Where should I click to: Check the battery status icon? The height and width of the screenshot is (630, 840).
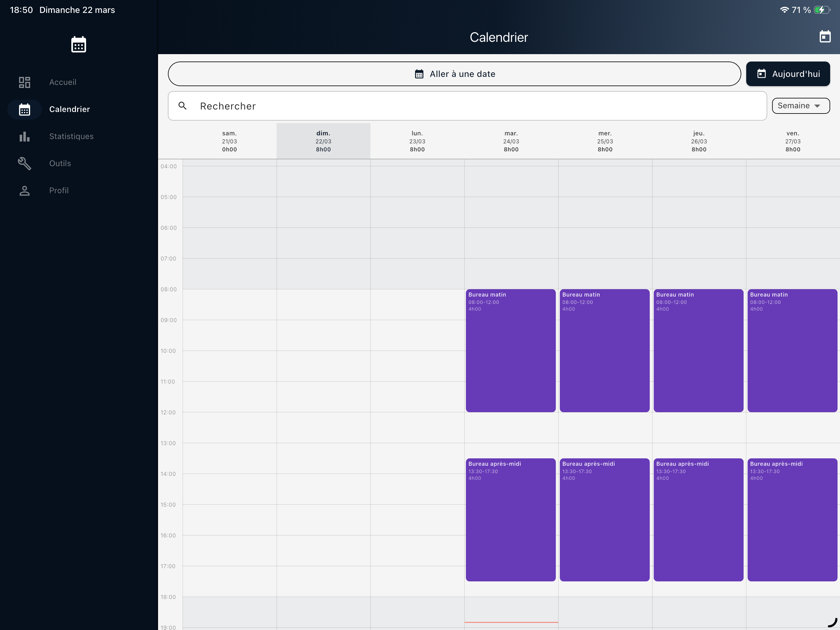point(822,10)
